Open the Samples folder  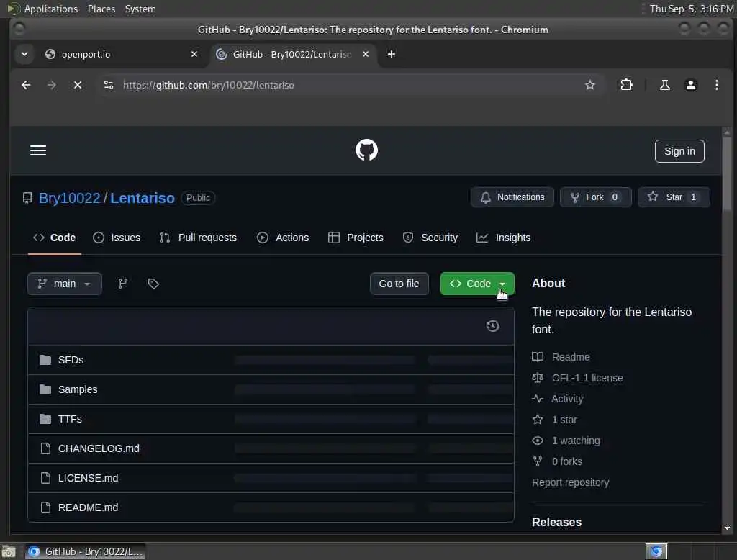[x=78, y=390]
